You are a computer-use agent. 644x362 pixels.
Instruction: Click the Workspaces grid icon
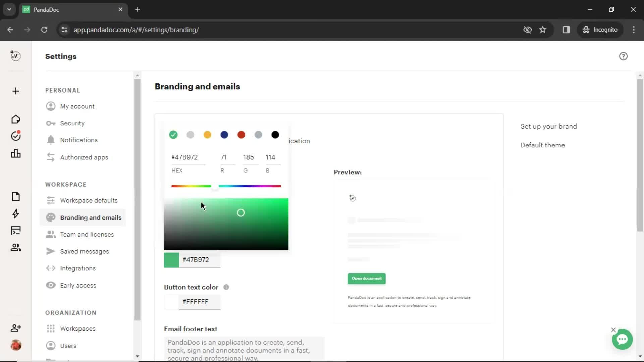(x=50, y=328)
